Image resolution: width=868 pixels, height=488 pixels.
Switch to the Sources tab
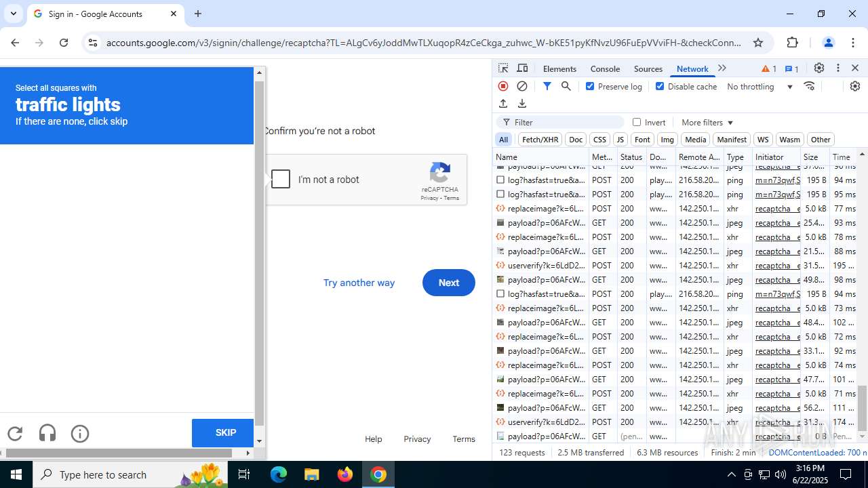648,68
